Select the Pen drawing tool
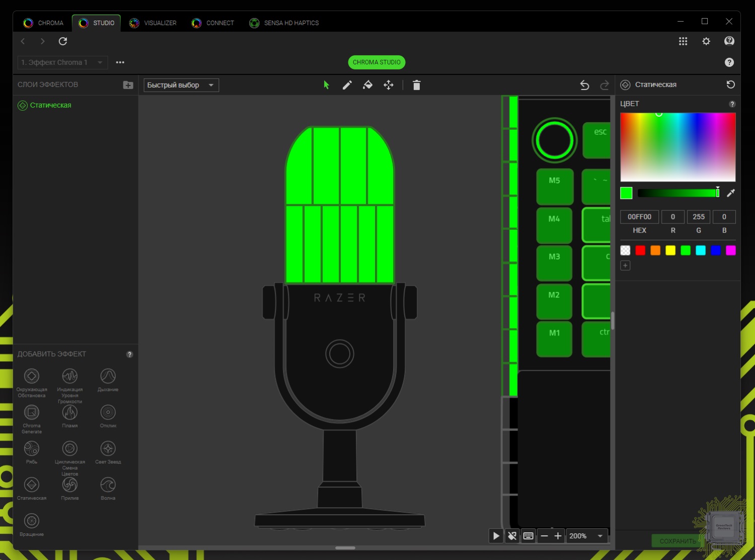 pyautogui.click(x=347, y=85)
